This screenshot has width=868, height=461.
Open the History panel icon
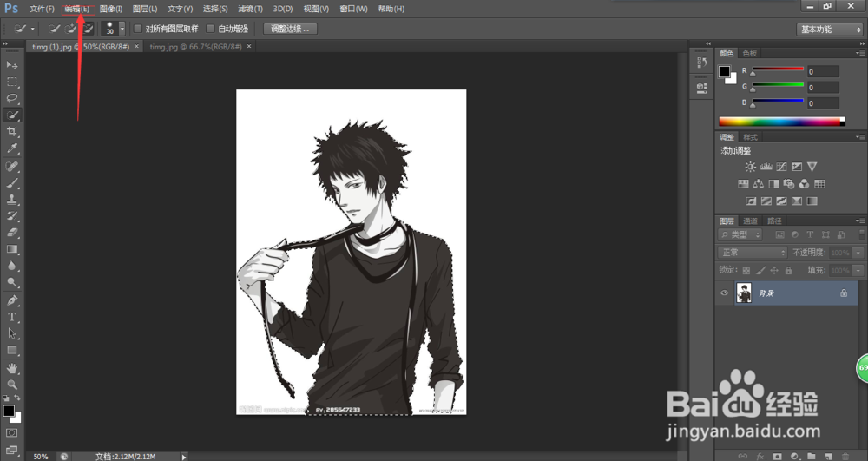[701, 63]
